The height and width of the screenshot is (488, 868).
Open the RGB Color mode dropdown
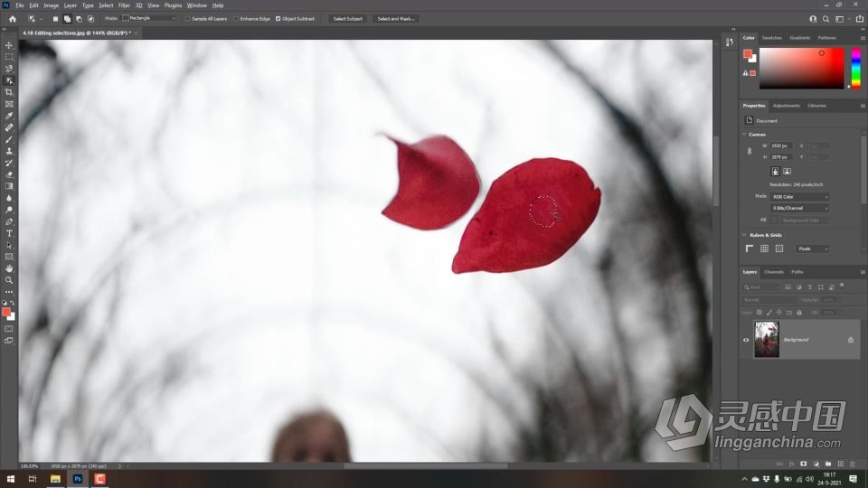point(800,197)
